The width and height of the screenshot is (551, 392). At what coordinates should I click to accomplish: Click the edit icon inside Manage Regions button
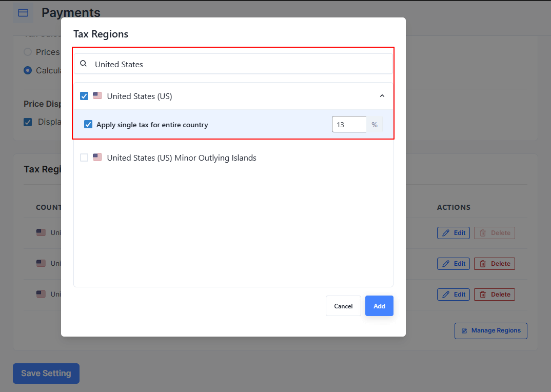(464, 331)
